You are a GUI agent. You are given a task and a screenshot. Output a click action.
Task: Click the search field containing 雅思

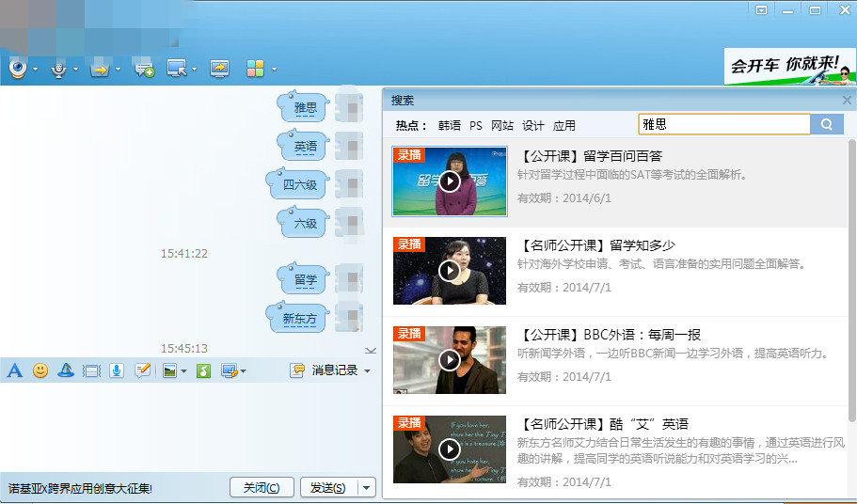(722, 124)
